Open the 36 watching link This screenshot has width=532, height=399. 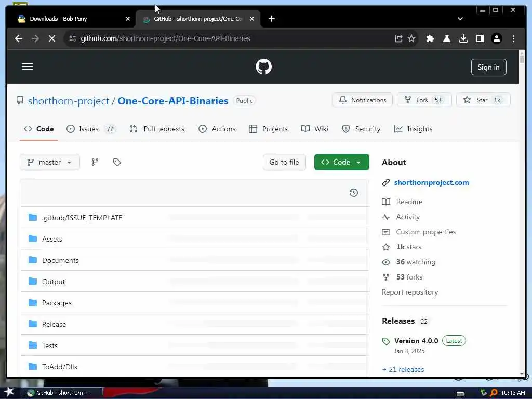click(x=416, y=262)
